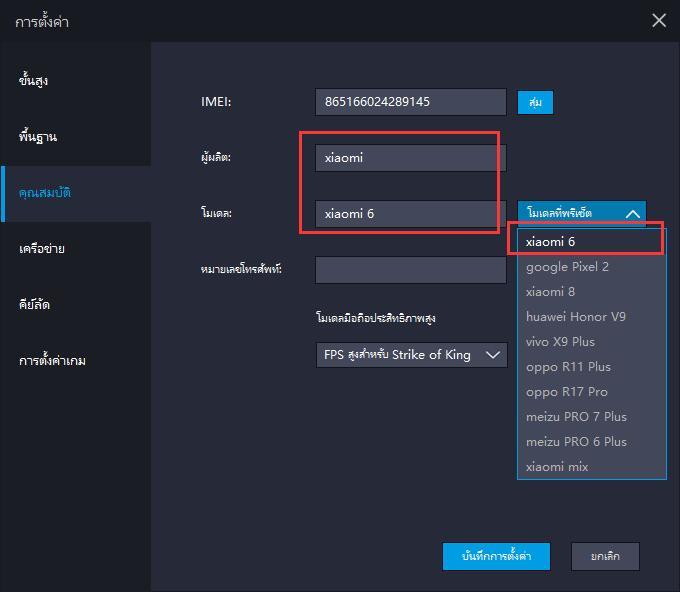Screen dimensions: 680x592
Task: Edit the model field showing xiaomi 6
Action: pyautogui.click(x=410, y=214)
